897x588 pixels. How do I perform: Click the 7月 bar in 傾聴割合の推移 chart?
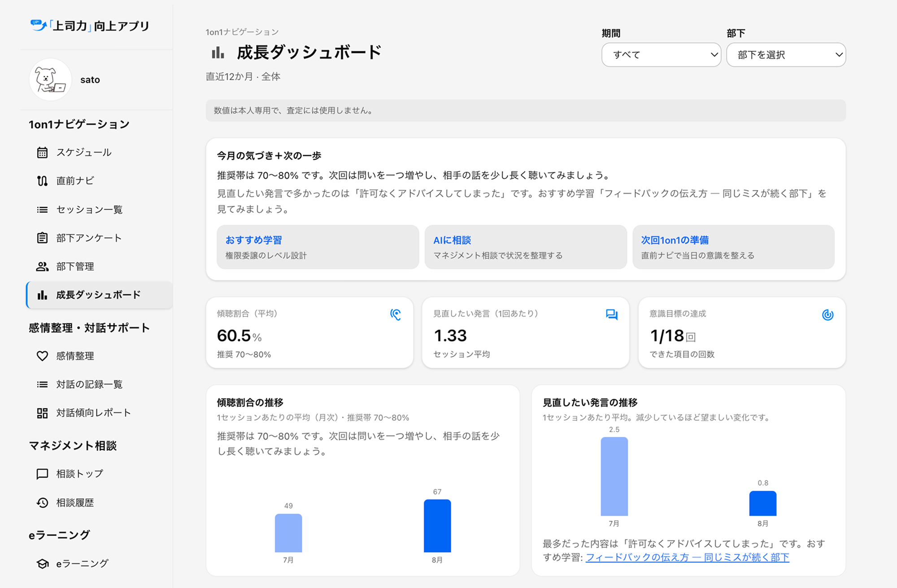tap(288, 533)
